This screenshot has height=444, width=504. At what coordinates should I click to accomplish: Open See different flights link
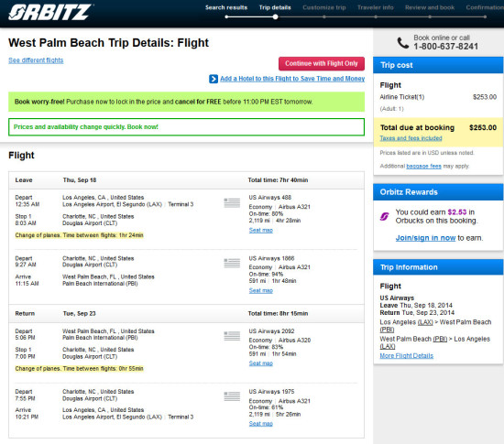point(36,60)
